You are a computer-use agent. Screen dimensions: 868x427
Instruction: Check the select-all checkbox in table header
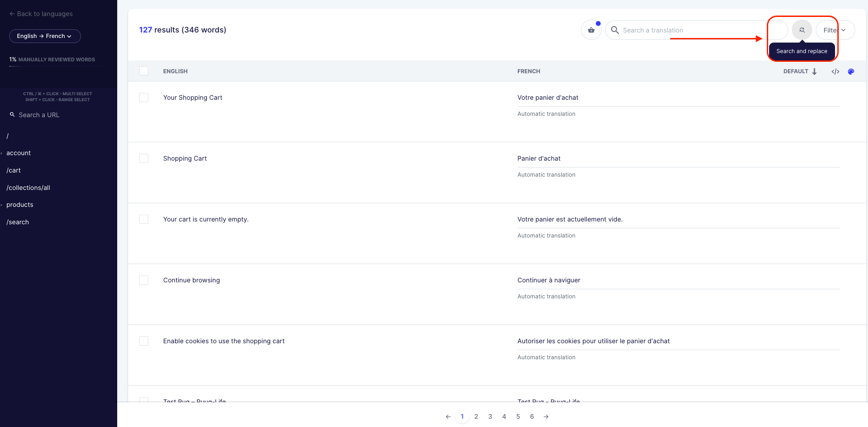point(144,71)
